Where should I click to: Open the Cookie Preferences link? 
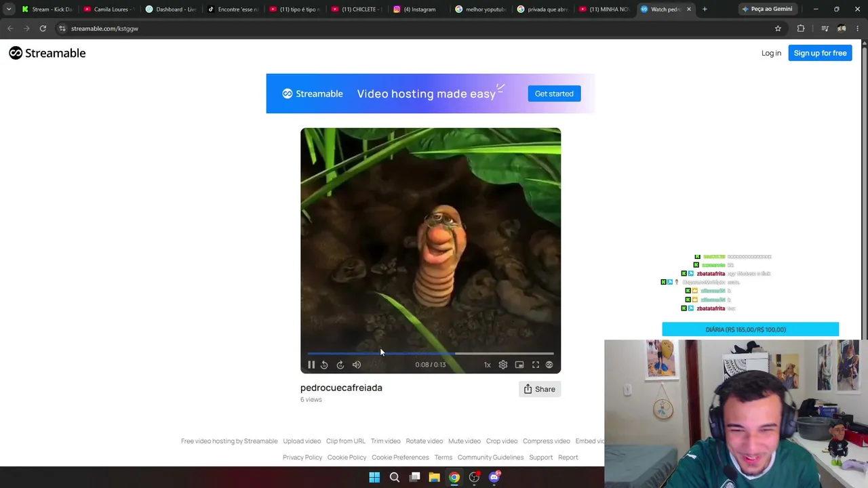400,457
